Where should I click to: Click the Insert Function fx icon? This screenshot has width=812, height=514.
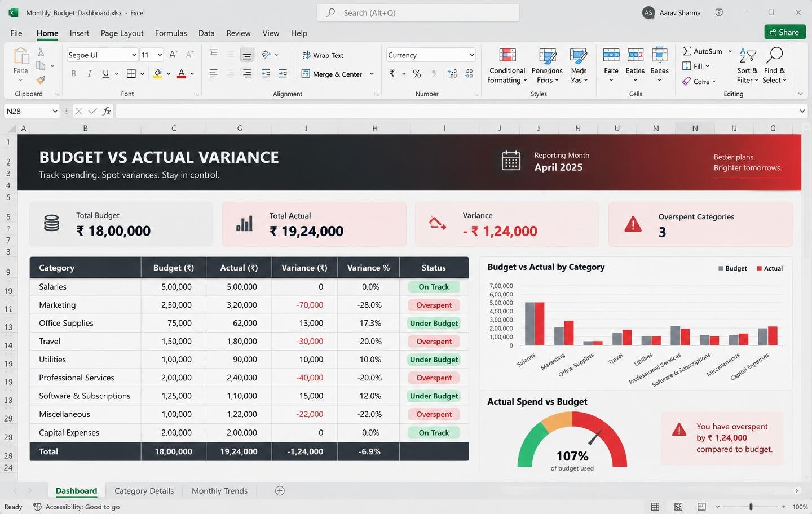coord(107,111)
